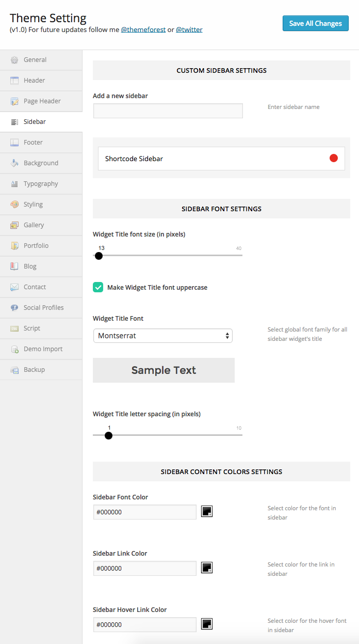This screenshot has width=359, height=644.
Task: Switch to the Blog settings tab
Action: (30, 266)
